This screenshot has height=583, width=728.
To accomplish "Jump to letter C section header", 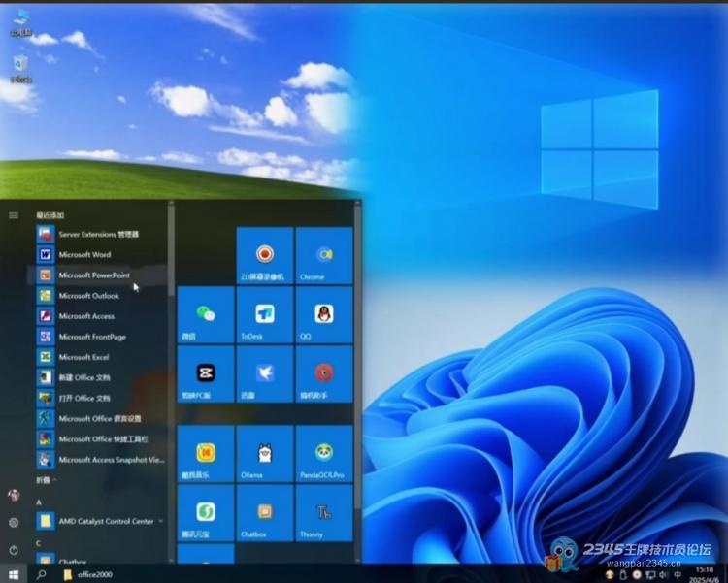I will 39,543.
